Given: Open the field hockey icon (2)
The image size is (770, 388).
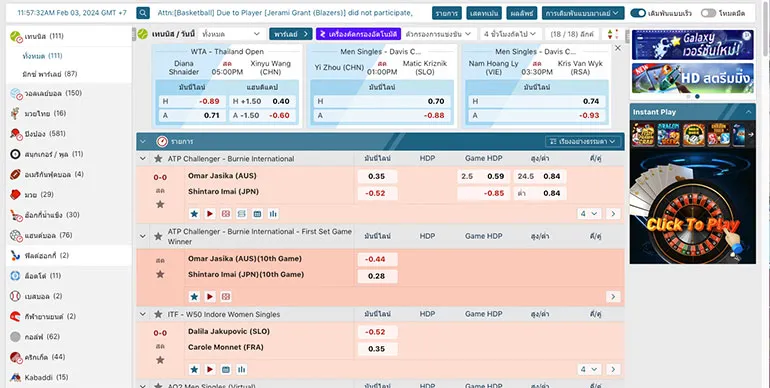Looking at the screenshot, I should (16, 255).
